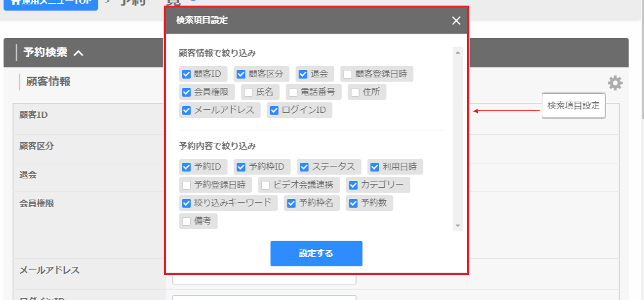Screen dimensions: 644x300
Task: Click the dialog scrollbar up arrow
Action: 457,52
